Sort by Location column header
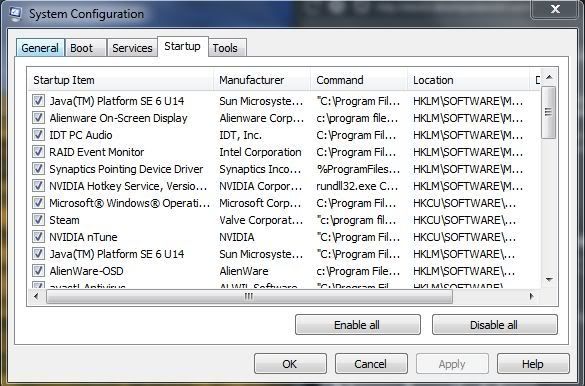Screen dimensions: 585x386 click(x=469, y=80)
